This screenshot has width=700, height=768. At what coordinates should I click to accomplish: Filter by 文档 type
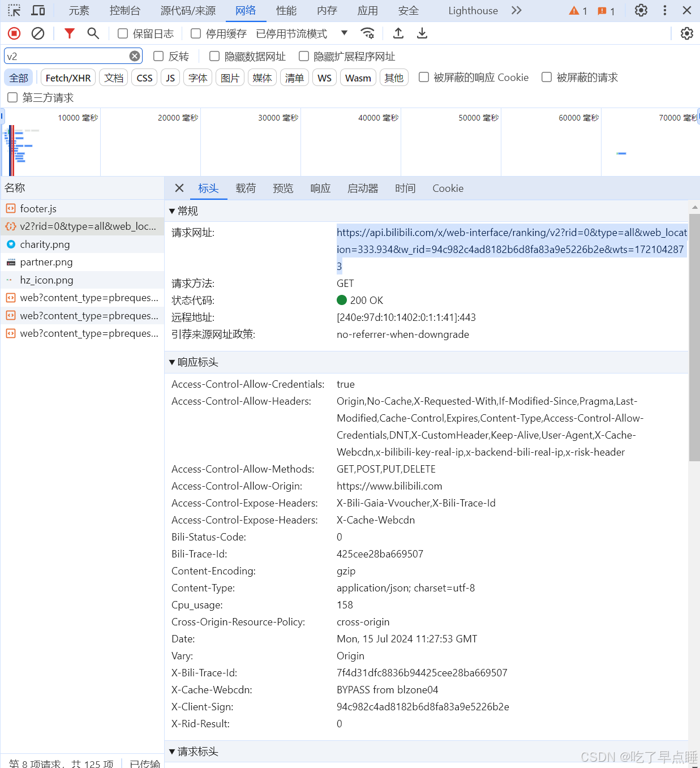point(114,78)
